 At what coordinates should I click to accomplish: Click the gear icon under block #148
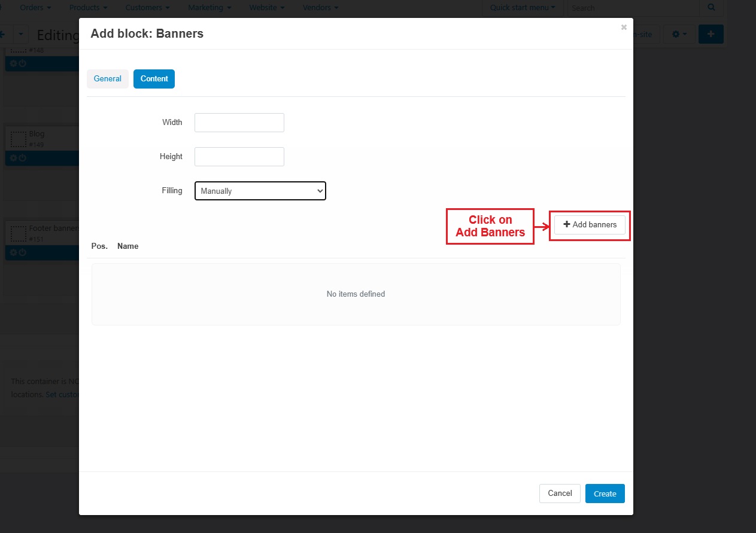(13, 63)
